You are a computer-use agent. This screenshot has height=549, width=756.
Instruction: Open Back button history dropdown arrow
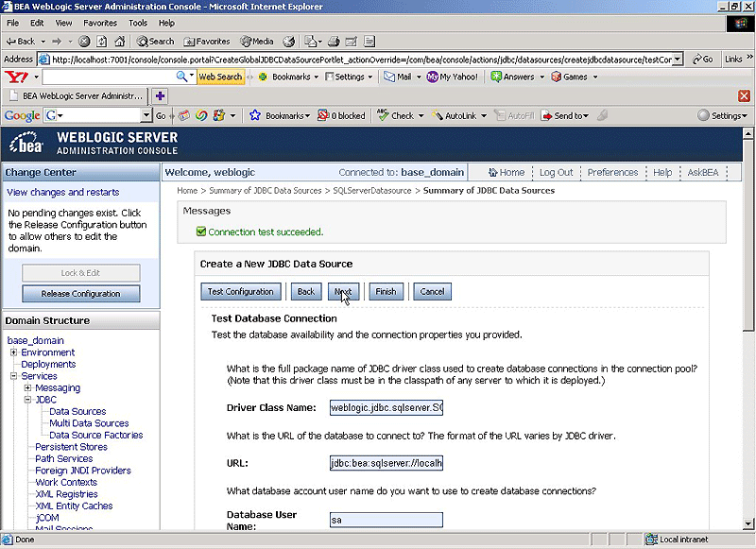point(43,42)
